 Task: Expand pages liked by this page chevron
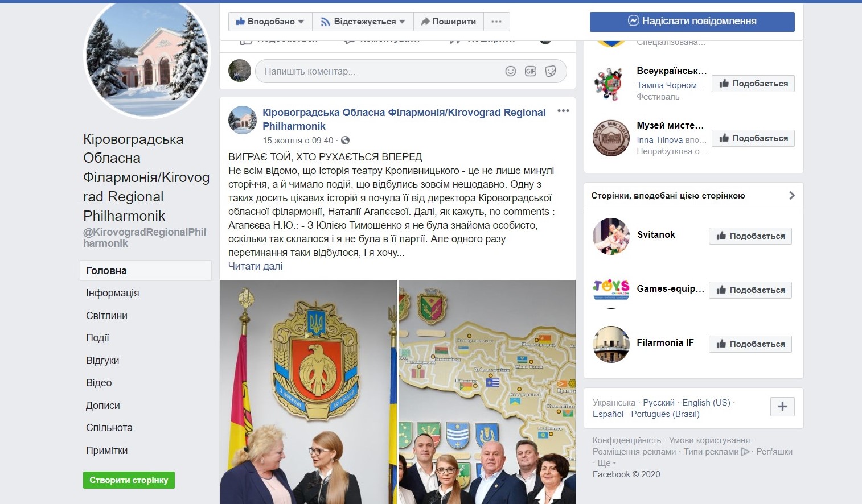coord(791,196)
